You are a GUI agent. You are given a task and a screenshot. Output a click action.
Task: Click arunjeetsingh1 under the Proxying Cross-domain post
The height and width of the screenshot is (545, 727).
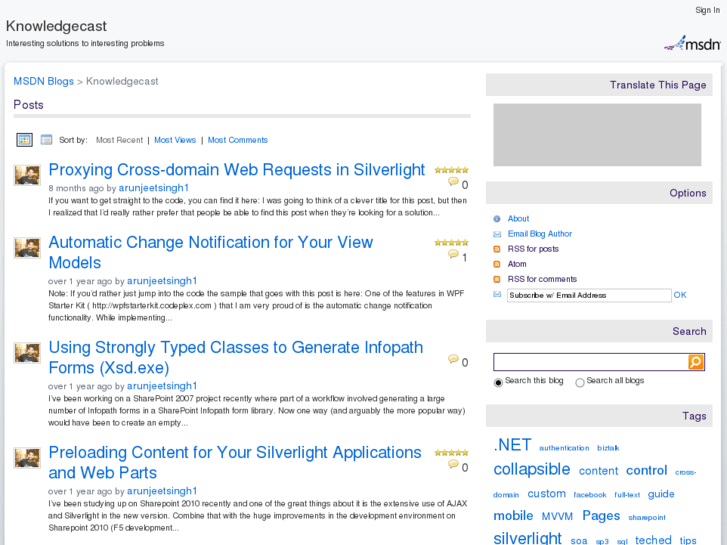[x=153, y=188]
